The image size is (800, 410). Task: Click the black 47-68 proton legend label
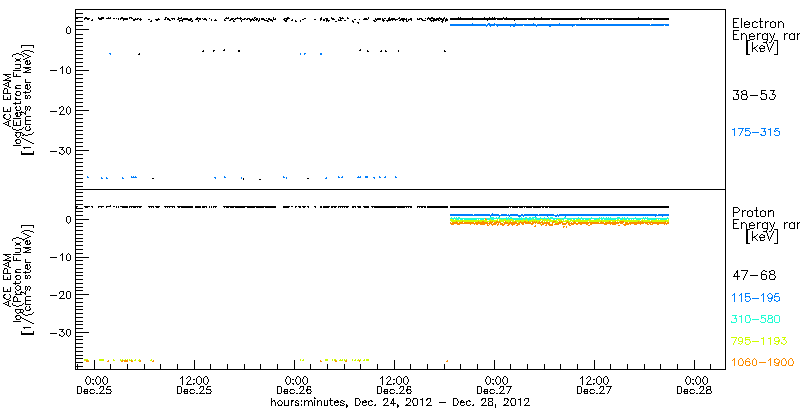tap(754, 276)
